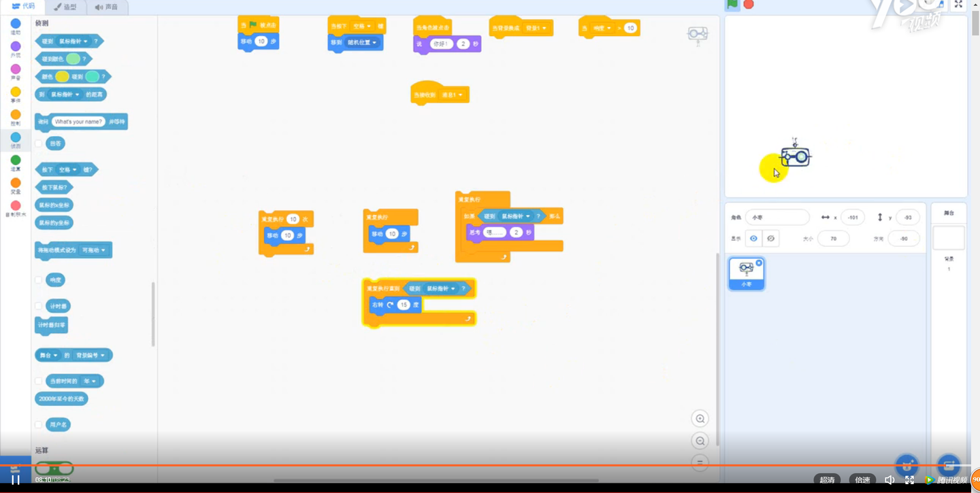The width and height of the screenshot is (980, 493).
Task: Toggle the stage fullscreen icon
Action: pyautogui.click(x=958, y=4)
